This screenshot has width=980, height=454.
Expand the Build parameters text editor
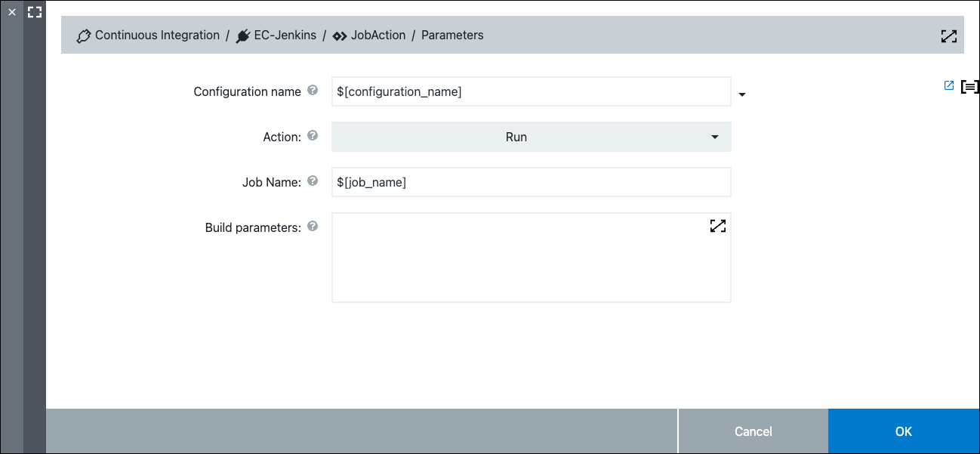click(x=717, y=226)
